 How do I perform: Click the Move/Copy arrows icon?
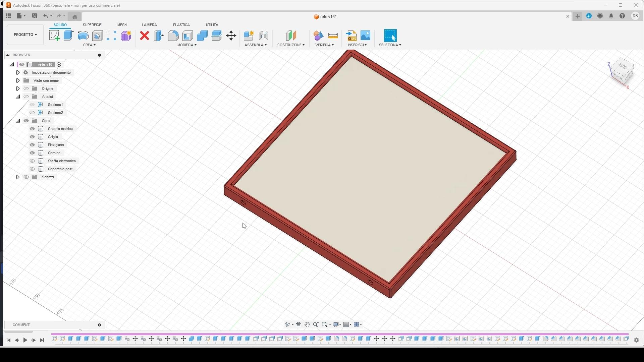point(231,36)
